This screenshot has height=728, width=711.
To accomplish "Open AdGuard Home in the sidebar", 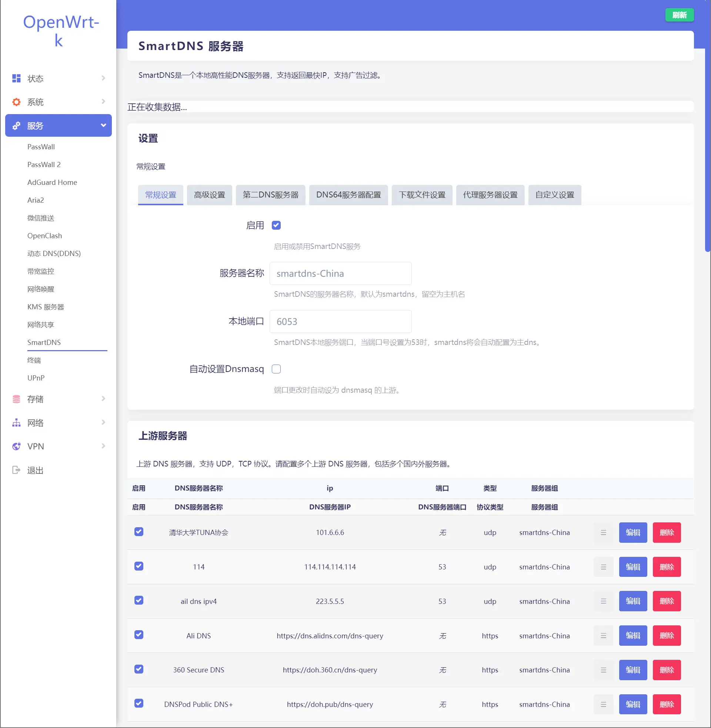I will pyautogui.click(x=52, y=182).
